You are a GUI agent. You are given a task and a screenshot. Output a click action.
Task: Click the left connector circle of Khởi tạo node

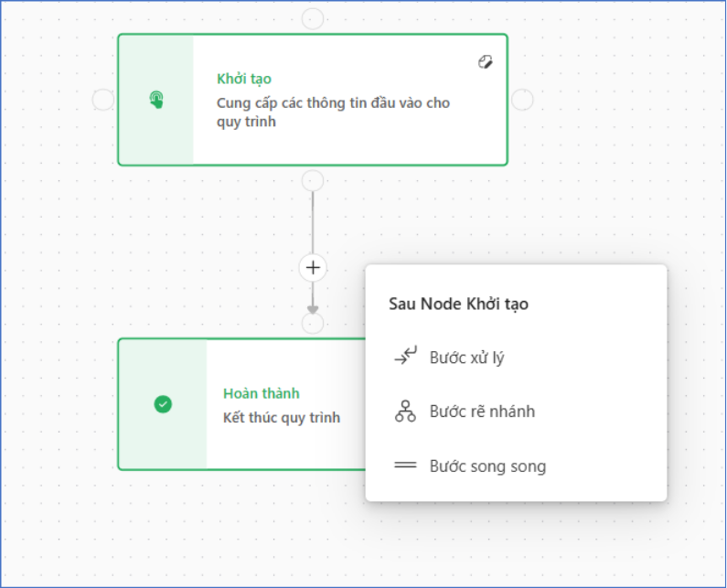[103, 100]
